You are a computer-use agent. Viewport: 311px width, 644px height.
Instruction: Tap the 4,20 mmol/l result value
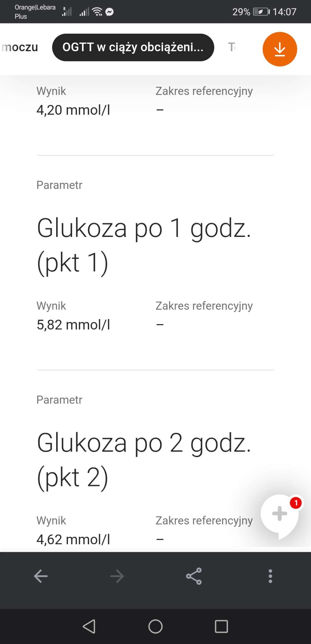point(73,110)
